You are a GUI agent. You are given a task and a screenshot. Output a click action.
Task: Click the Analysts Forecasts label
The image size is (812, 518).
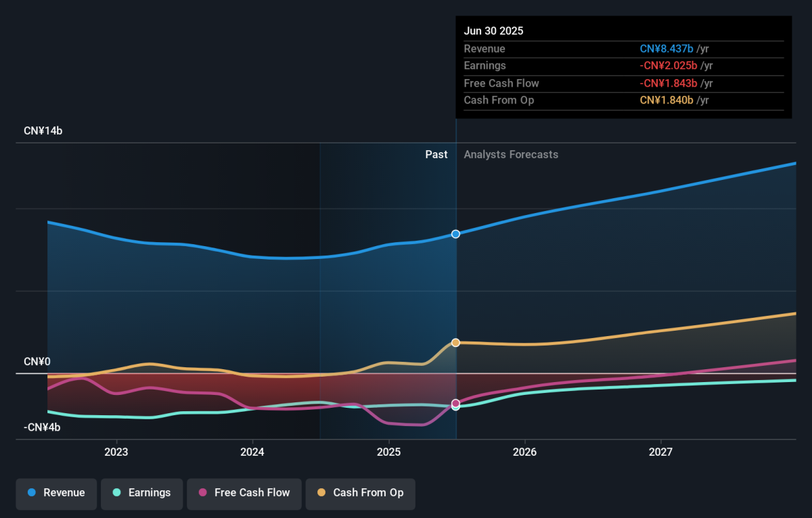pos(511,155)
